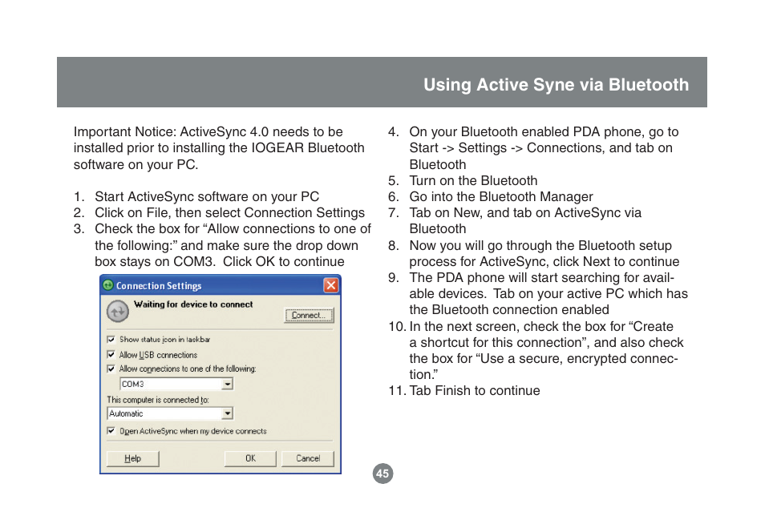765x532 pixels.
Task: Uncheck Allow connections to one of the following
Action: click(109, 369)
